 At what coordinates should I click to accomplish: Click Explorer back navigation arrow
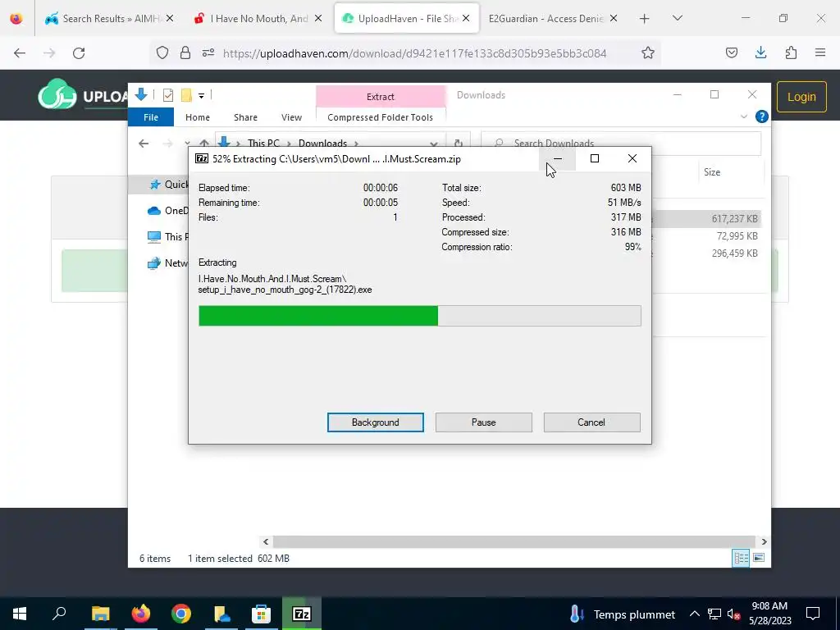pos(143,143)
